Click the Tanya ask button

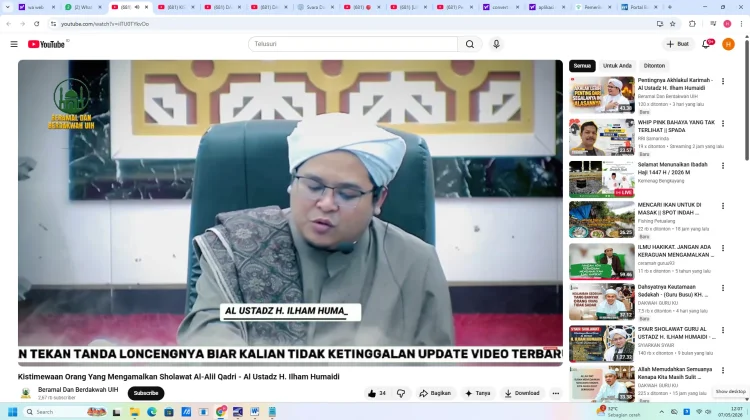tap(478, 393)
